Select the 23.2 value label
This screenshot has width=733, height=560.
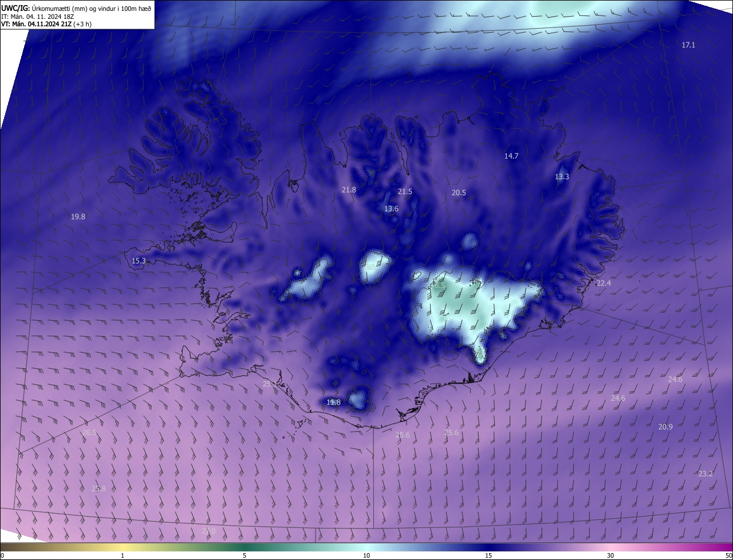point(706,474)
